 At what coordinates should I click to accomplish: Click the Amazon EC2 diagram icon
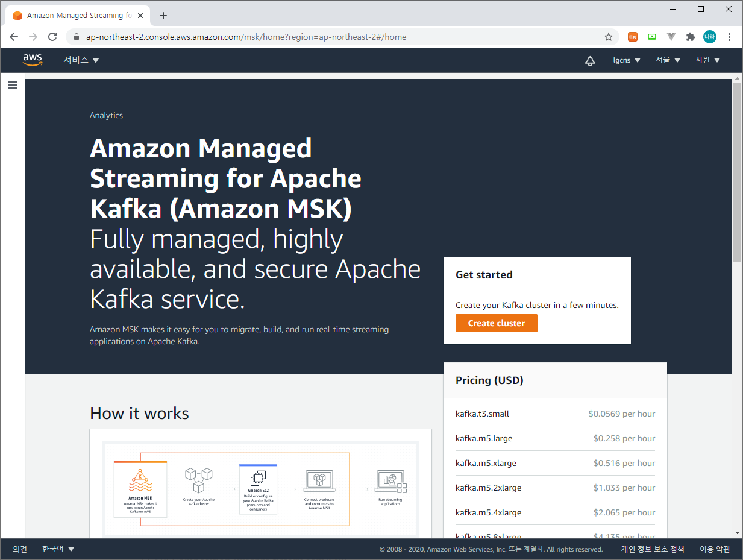point(258,479)
